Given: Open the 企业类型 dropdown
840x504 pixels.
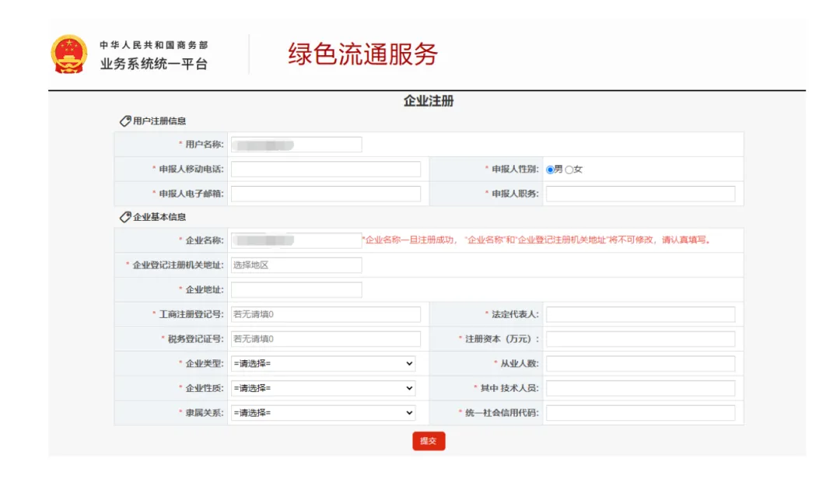Looking at the screenshot, I should point(323,364).
